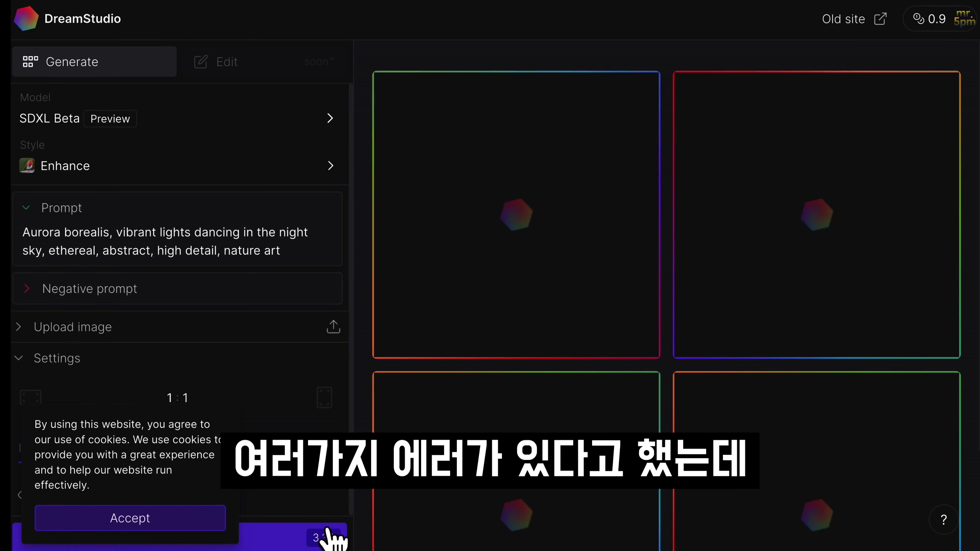Open the help question mark button
The image size is (980, 551).
tap(944, 519)
